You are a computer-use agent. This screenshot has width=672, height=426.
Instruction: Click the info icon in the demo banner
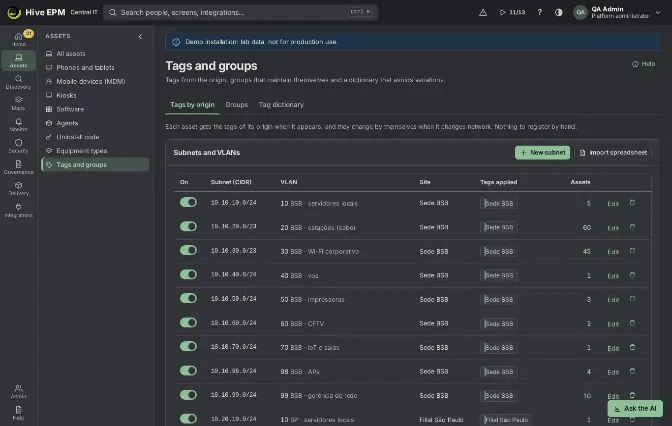pyautogui.click(x=176, y=42)
